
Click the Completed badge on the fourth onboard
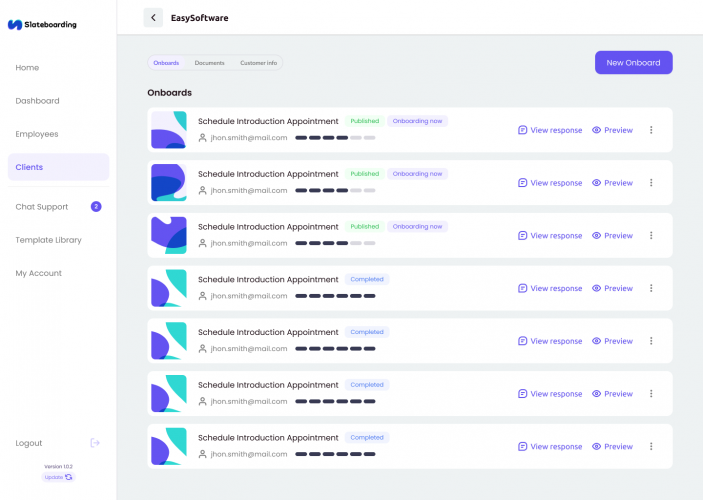pyautogui.click(x=367, y=279)
